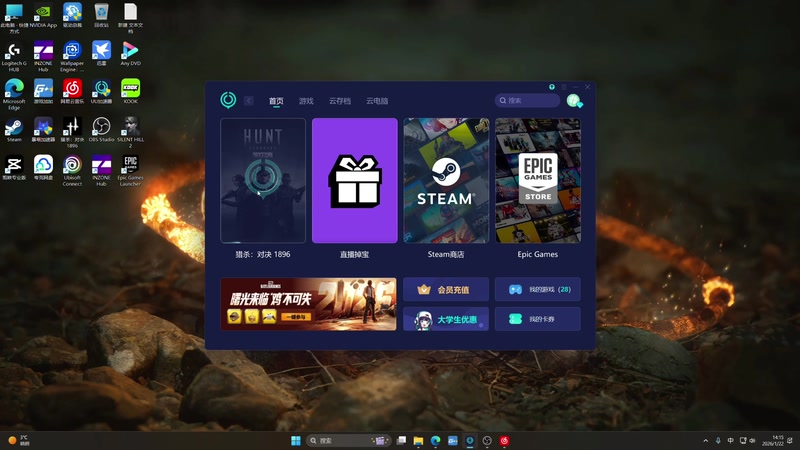This screenshot has width=800, height=450.
Task: Open the OBS Studio desktop icon
Action: pos(101,130)
